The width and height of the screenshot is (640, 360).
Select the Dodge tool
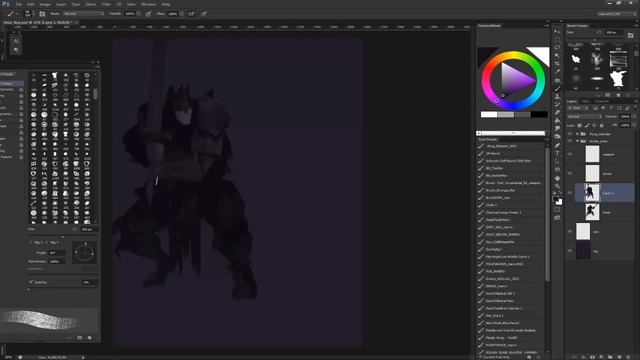(557, 137)
